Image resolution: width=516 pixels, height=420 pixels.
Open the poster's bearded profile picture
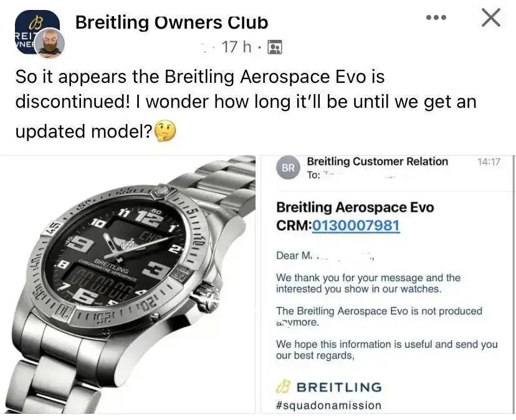(x=49, y=43)
